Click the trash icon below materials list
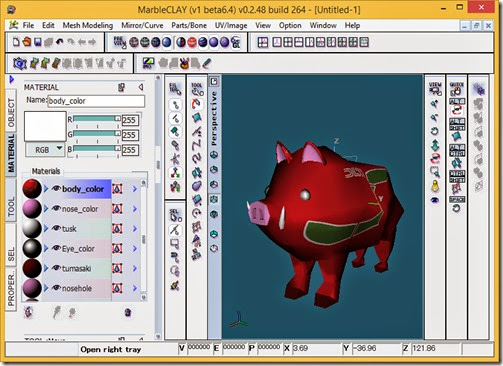 tap(128, 312)
